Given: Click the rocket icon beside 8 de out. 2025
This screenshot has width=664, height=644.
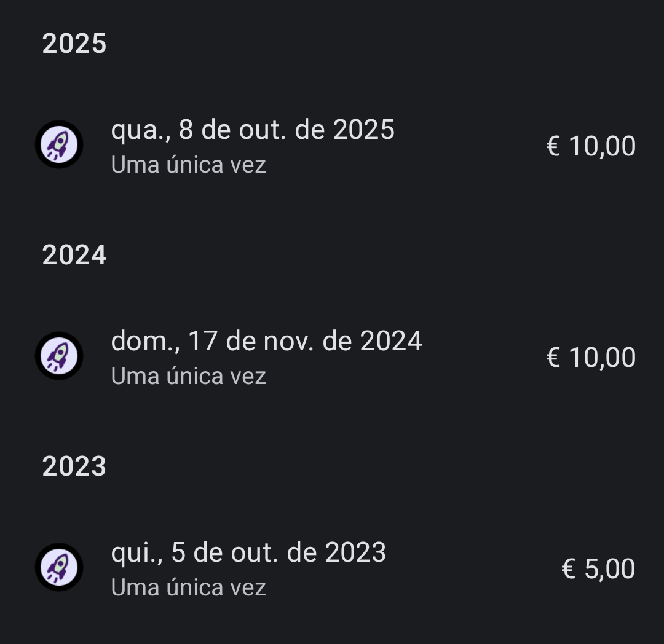Looking at the screenshot, I should pos(59,145).
